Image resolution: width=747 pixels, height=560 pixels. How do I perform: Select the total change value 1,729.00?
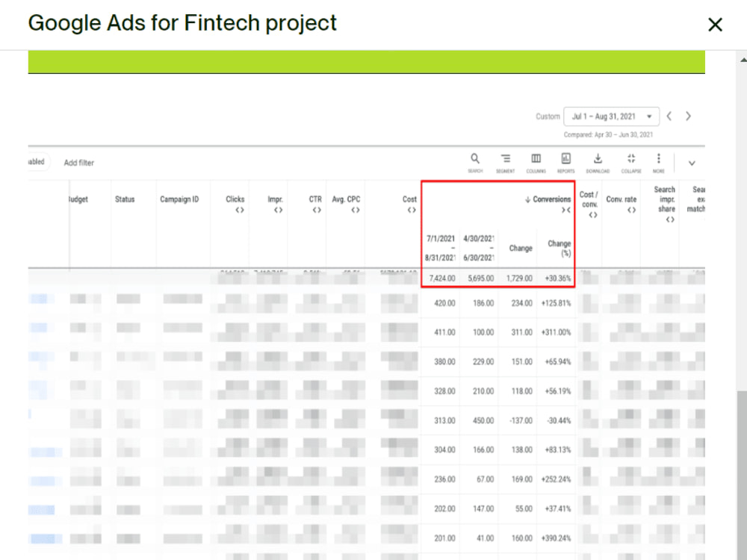[x=519, y=278]
